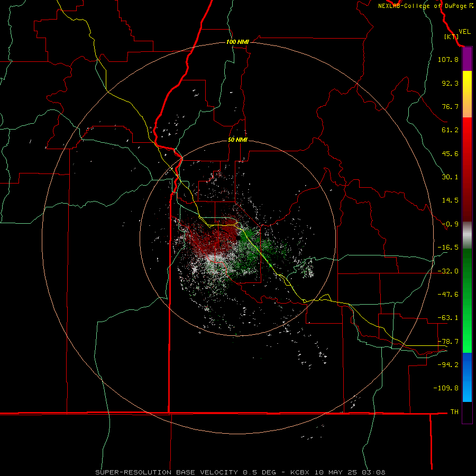Image resolution: width=476 pixels, height=476 pixels.
Task: Select the -63.1 scale value
Action: tap(448, 318)
